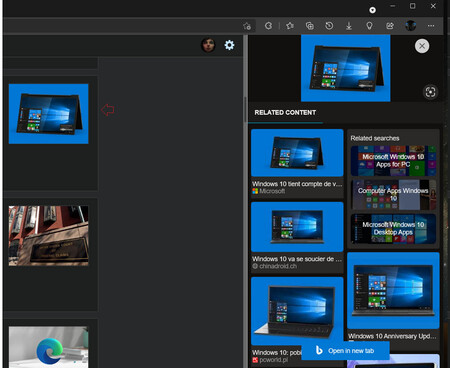Click the extension icon beside the address bar
The width and height of the screenshot is (450, 368).
click(x=268, y=26)
